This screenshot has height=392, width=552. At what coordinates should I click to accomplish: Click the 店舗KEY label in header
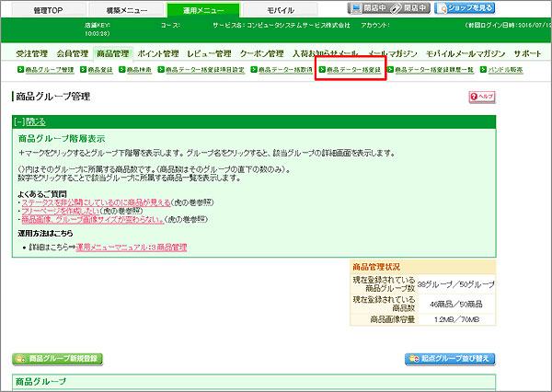coord(98,26)
